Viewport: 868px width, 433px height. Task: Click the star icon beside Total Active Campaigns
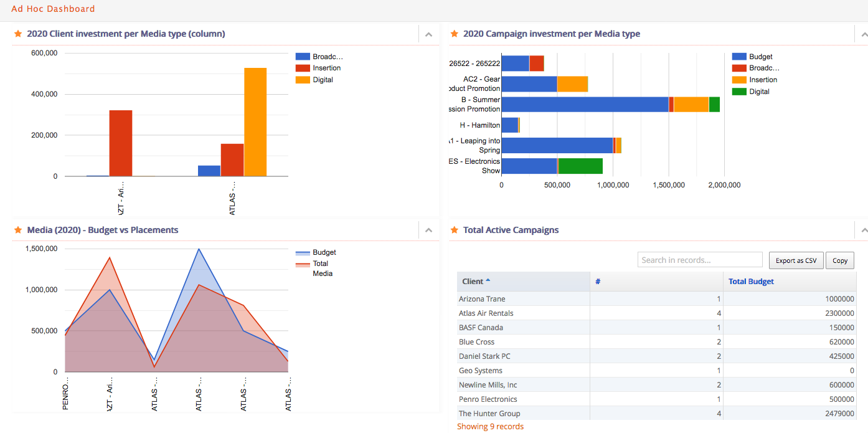(x=454, y=230)
